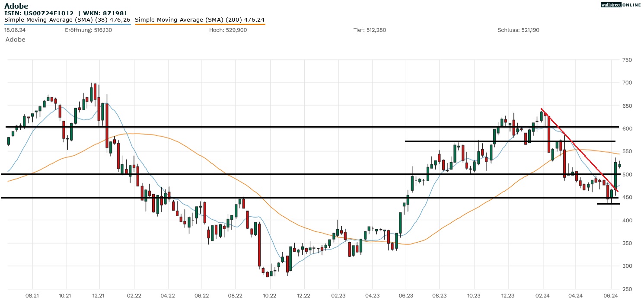Click the 450 price axis label

[x=626, y=197]
